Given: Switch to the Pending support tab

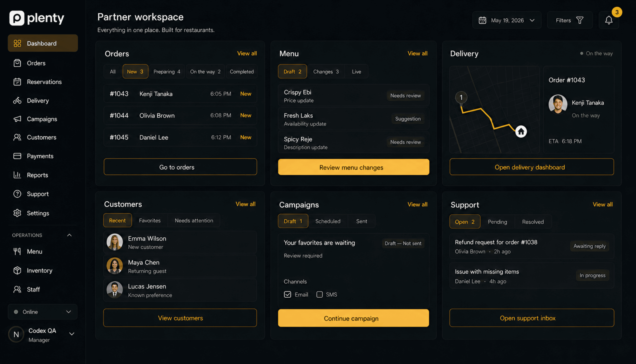Looking at the screenshot, I should pyautogui.click(x=498, y=222).
